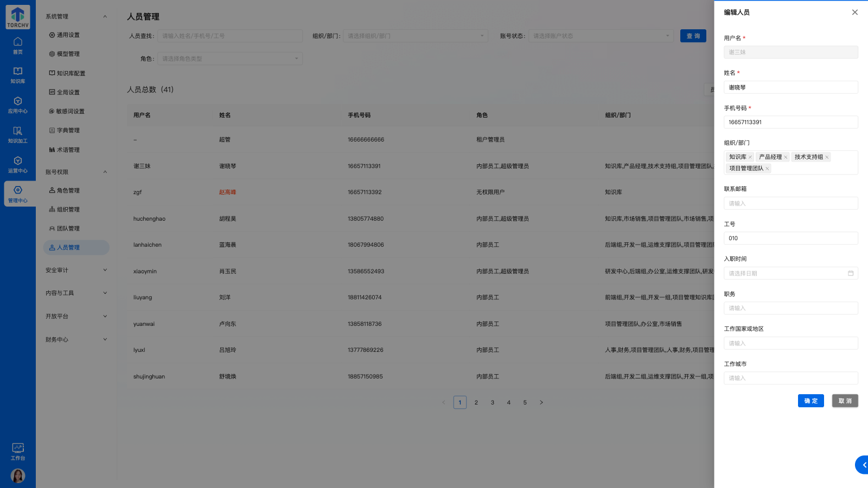This screenshot has width=868, height=488.
Task: Open the 知识库 sidebar icon
Action: tap(18, 75)
